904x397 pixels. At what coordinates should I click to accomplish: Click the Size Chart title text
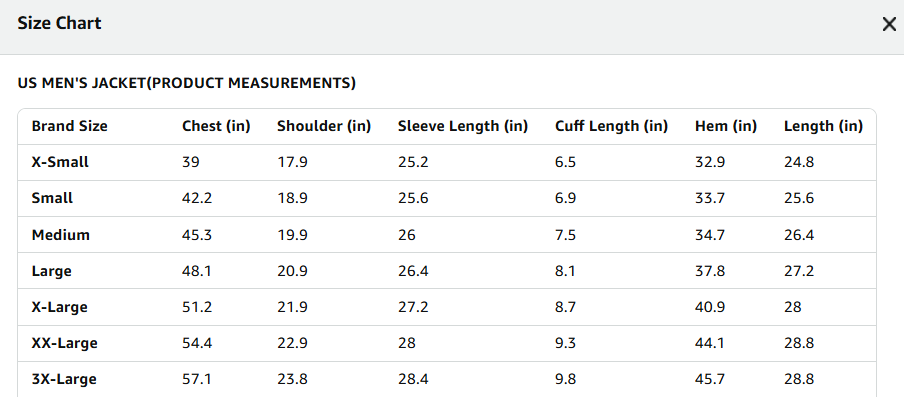59,24
